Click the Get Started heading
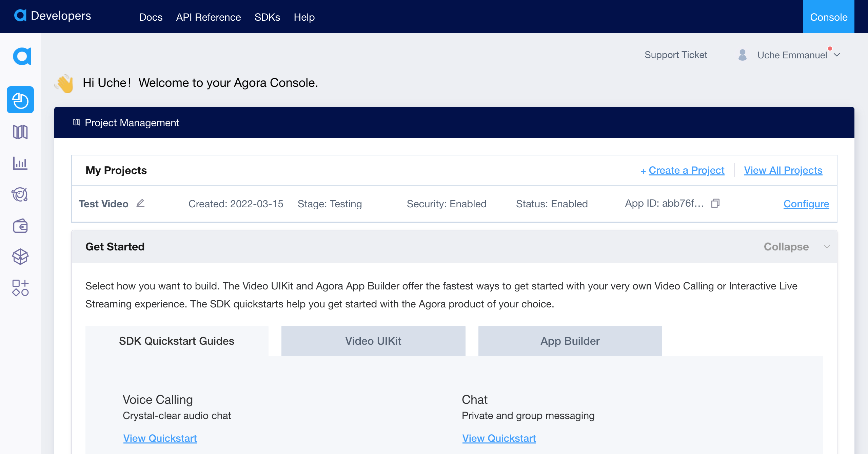The width and height of the screenshot is (868, 454). (x=115, y=247)
